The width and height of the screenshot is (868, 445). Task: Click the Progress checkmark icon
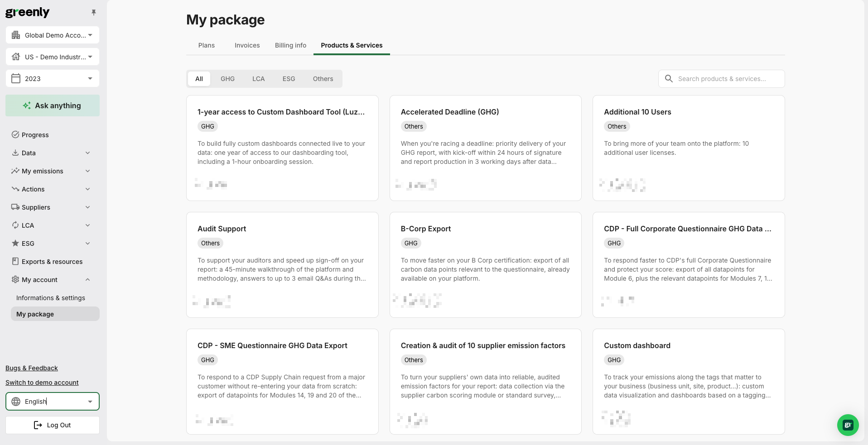coord(15,134)
